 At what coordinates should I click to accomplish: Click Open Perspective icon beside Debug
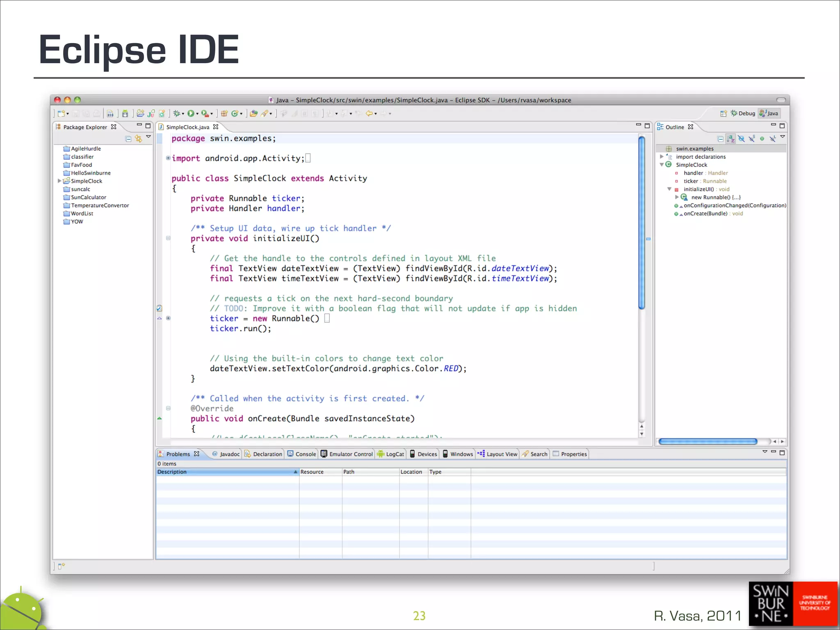click(724, 114)
